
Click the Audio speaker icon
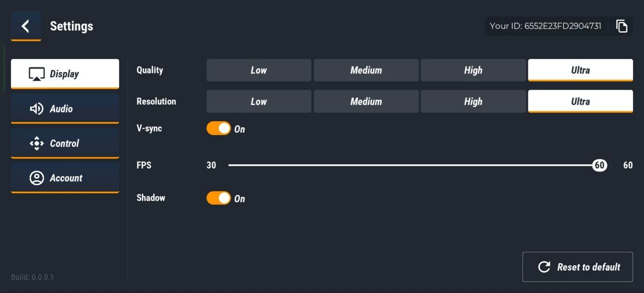pos(37,109)
